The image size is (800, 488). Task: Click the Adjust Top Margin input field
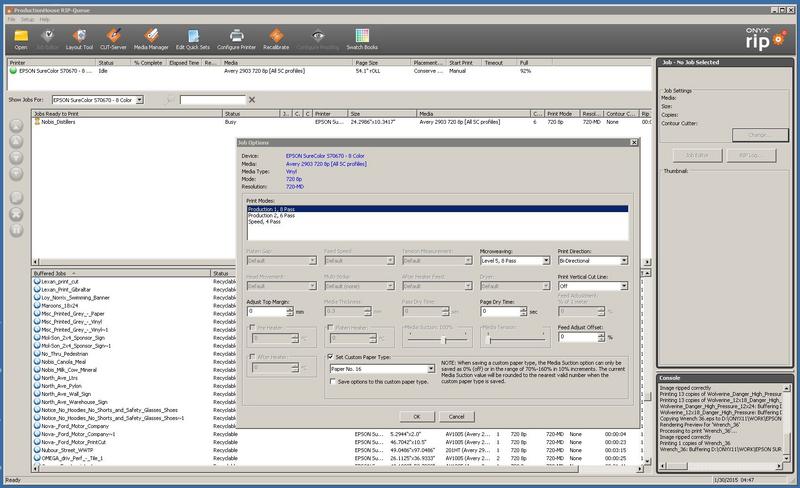click(x=267, y=311)
